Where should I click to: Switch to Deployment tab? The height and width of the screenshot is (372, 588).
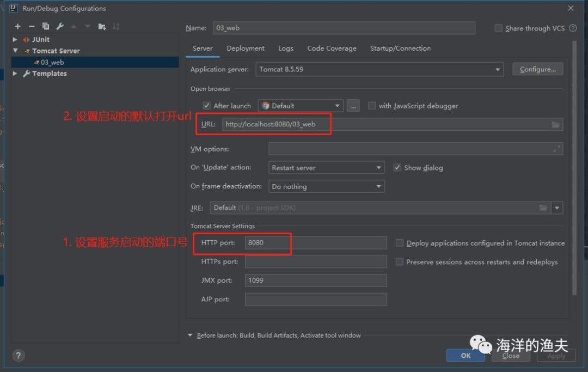click(x=245, y=48)
